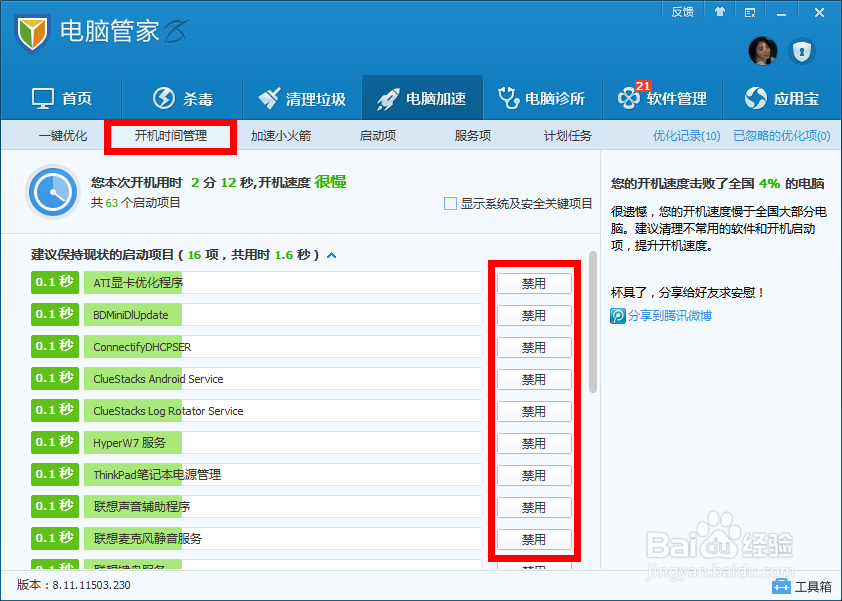Click the 共 63 个启动项目 text
842x601 pixels.
(x=135, y=203)
